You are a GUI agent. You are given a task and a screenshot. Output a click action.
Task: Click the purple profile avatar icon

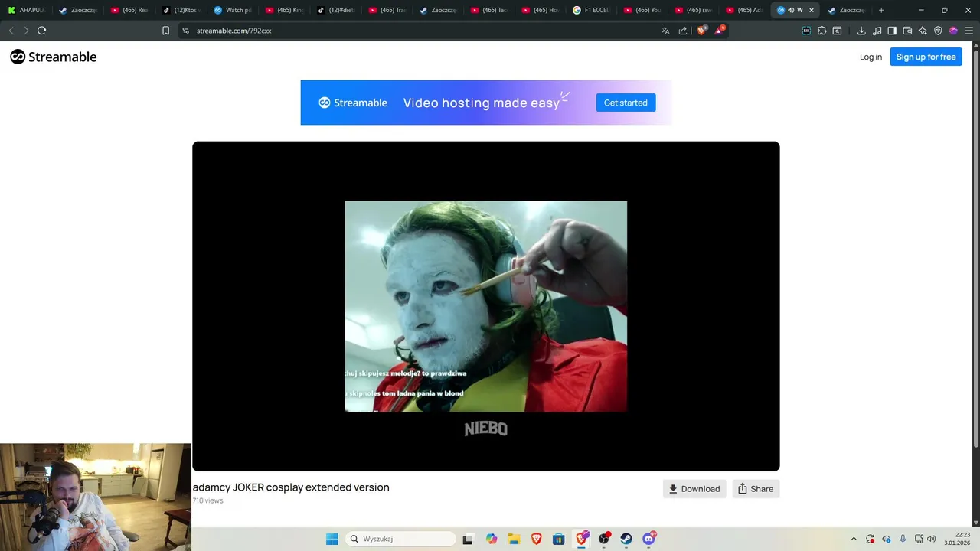coord(953,31)
